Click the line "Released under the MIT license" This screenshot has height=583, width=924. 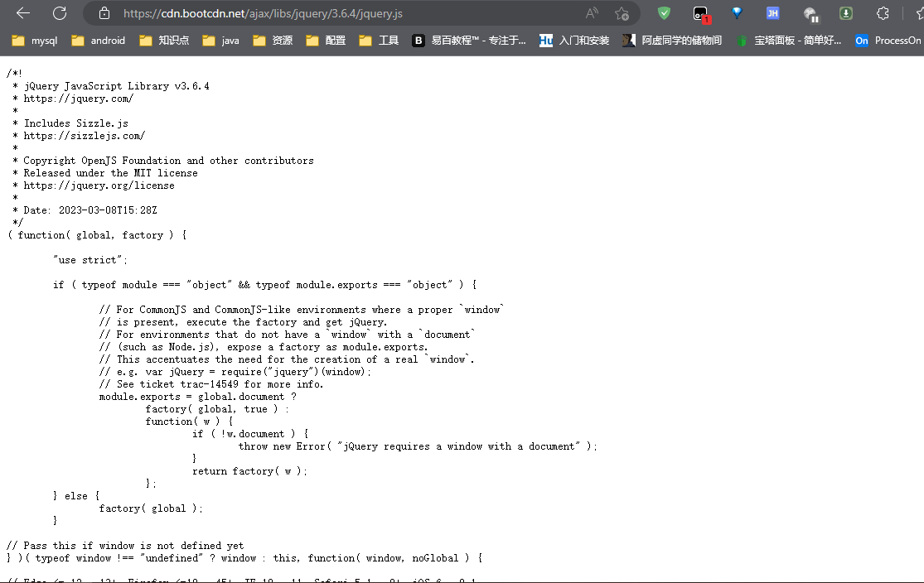point(111,172)
